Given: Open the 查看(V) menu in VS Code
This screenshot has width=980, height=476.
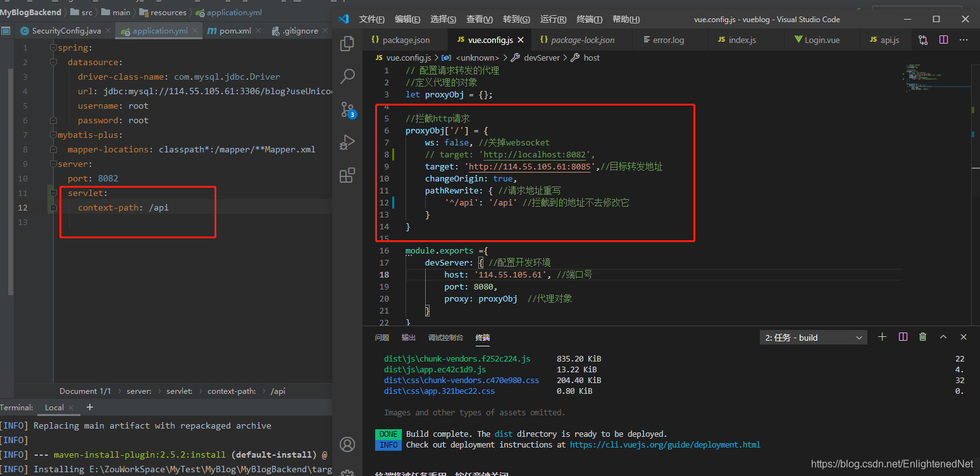Looking at the screenshot, I should 480,20.
